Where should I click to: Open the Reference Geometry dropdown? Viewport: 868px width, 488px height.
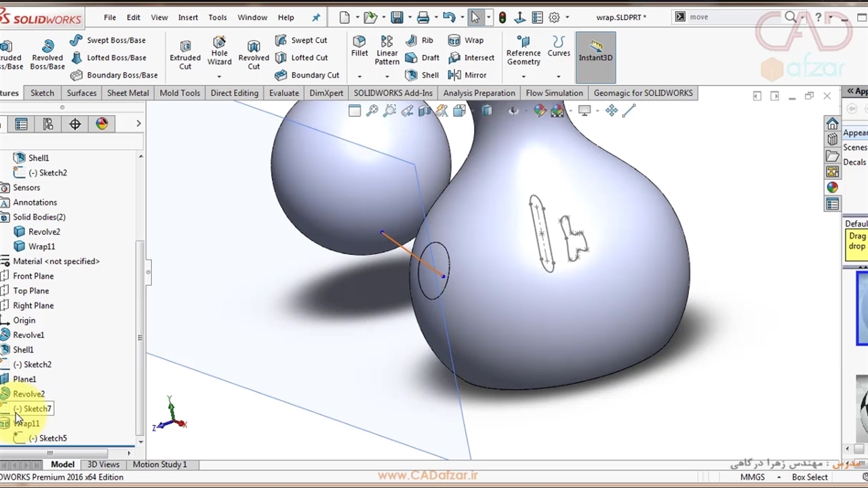click(x=524, y=76)
